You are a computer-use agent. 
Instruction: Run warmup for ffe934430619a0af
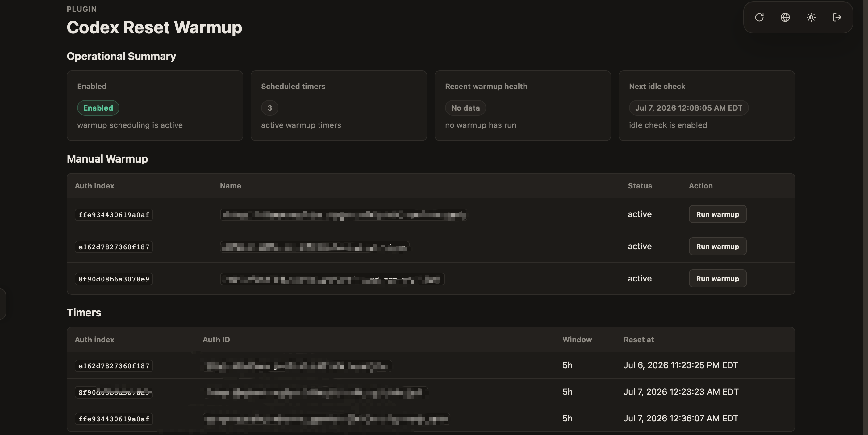pos(717,214)
